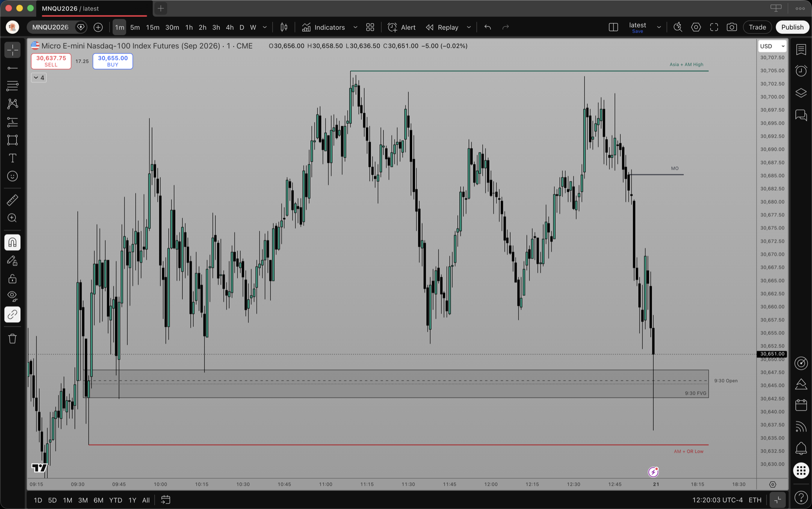Viewport: 812px width, 509px height.
Task: Open the chart layout split selector
Action: point(614,28)
